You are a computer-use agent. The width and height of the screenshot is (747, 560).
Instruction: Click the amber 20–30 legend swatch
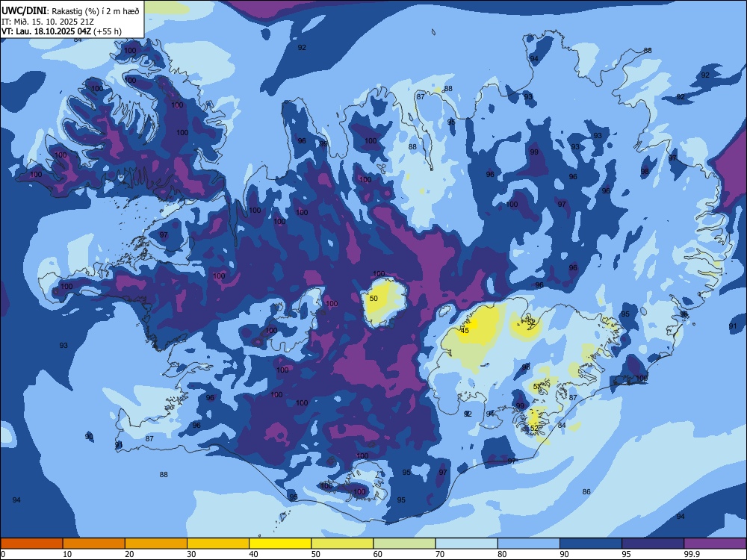(x=156, y=544)
